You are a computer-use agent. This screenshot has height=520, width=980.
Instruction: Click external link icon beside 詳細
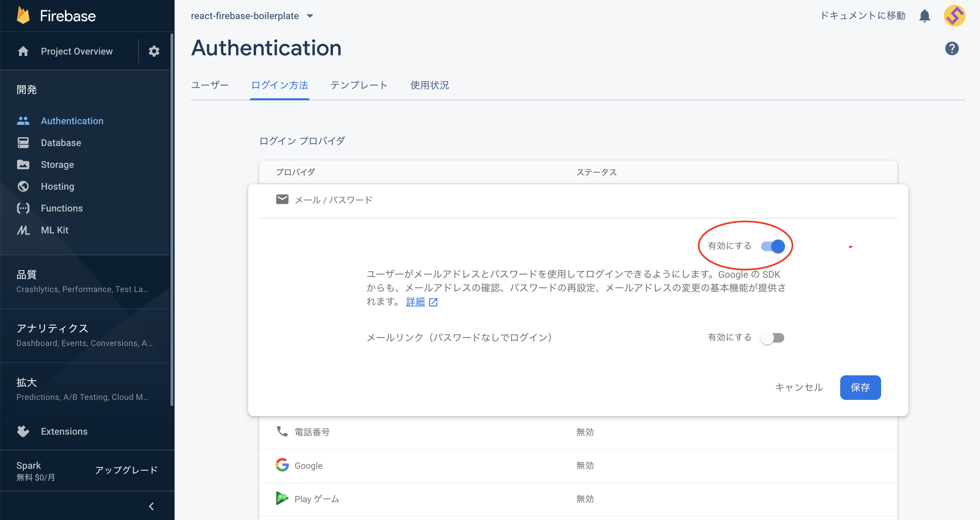pyautogui.click(x=433, y=302)
